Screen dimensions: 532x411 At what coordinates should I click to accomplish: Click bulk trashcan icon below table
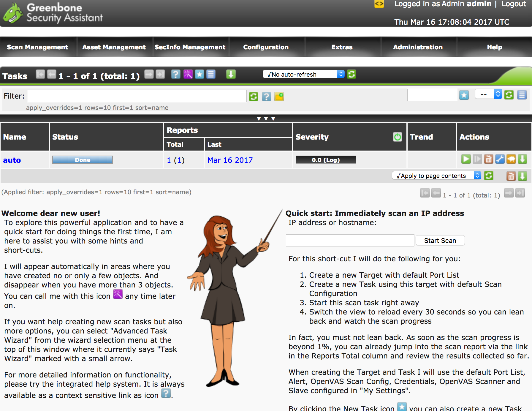pos(511,176)
